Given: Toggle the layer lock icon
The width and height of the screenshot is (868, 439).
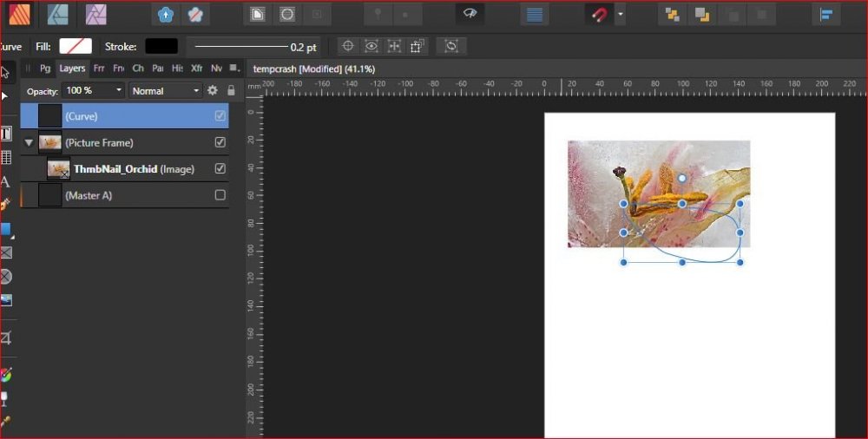Looking at the screenshot, I should [x=232, y=90].
